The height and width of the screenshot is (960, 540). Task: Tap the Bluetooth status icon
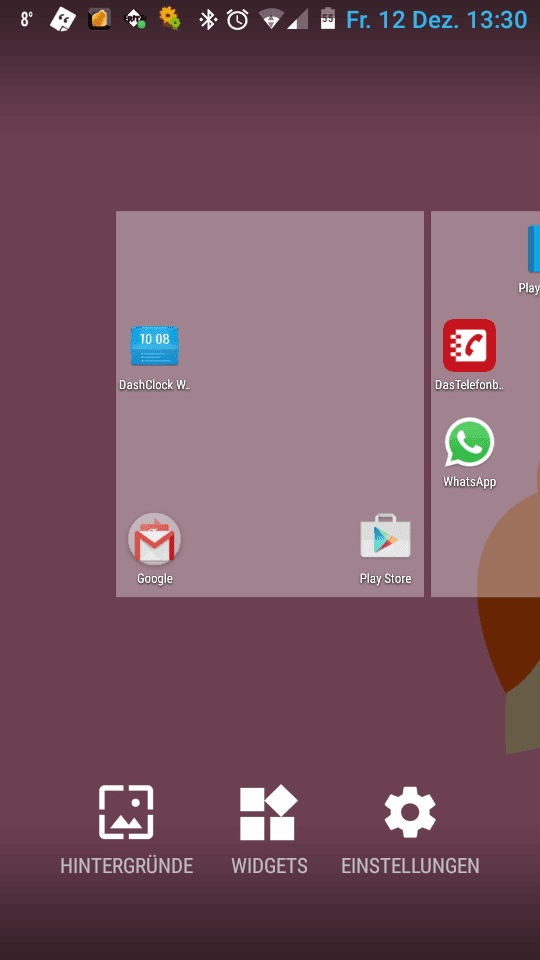pos(208,20)
